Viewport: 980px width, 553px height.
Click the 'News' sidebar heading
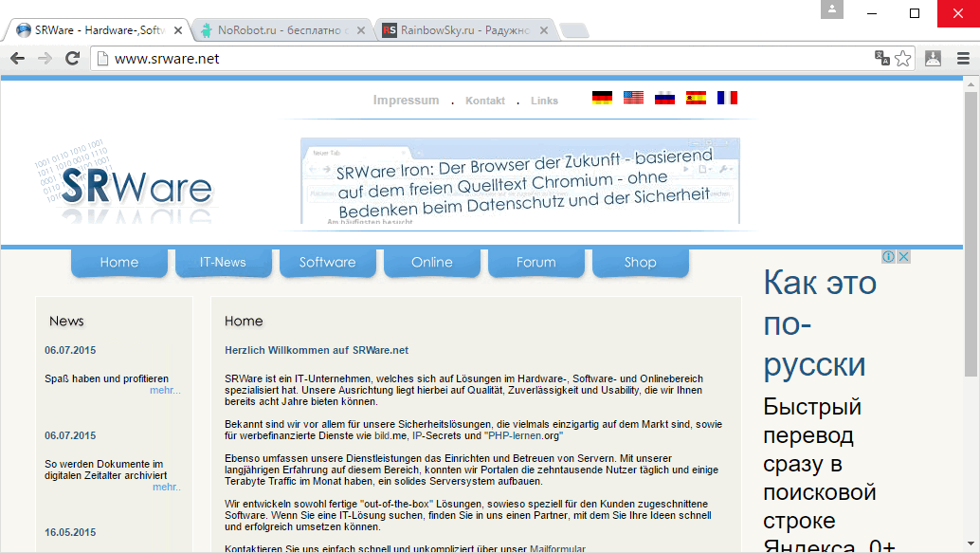tap(66, 321)
